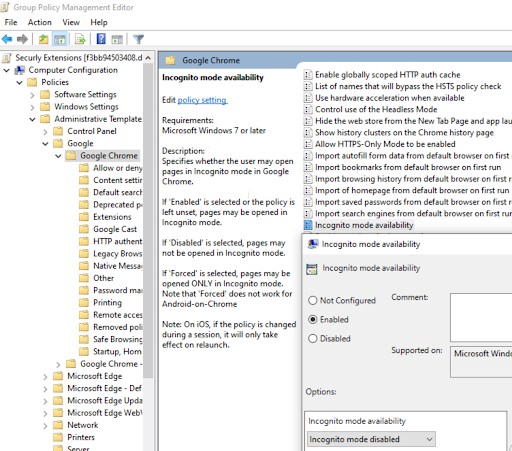Select the Startup, Home tree folder
This screenshot has height=451, width=512.
click(x=117, y=352)
